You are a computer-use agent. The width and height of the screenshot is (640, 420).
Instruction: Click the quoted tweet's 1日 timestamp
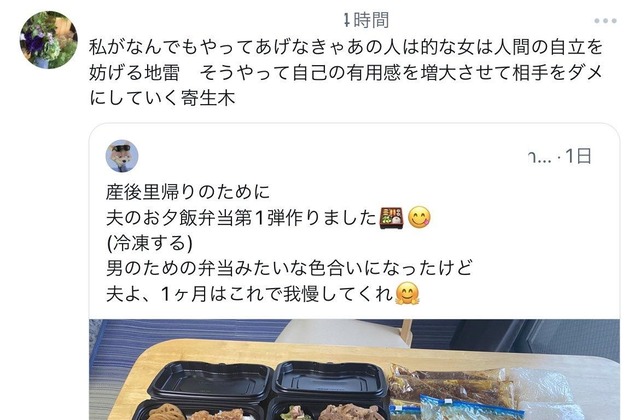coord(579,156)
